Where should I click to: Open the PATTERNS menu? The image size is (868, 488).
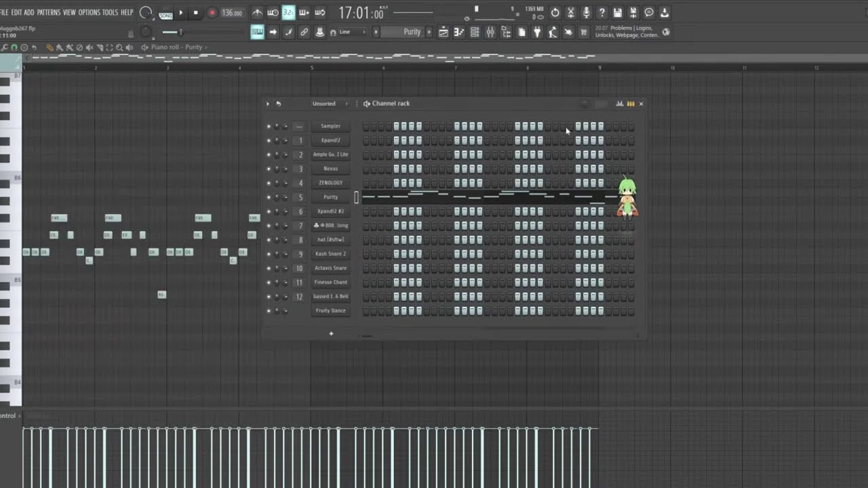pos(49,12)
